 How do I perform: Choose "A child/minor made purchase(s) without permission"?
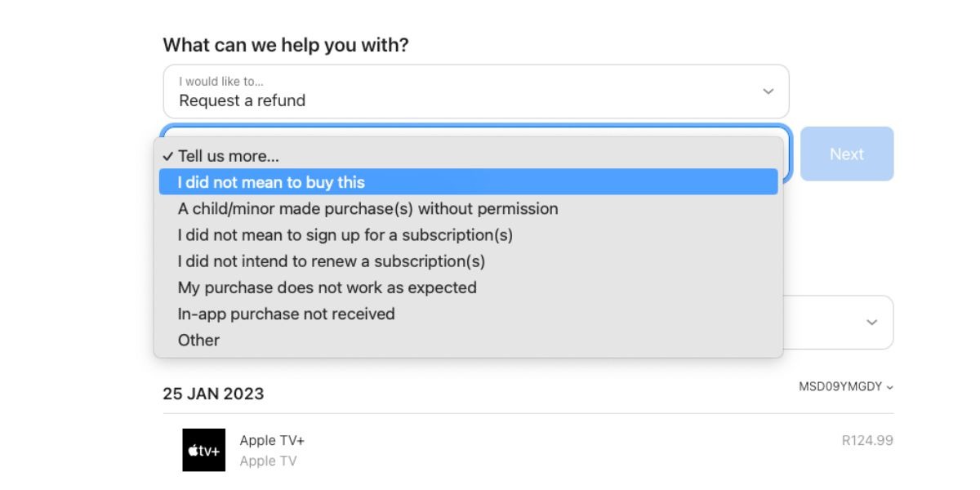[368, 208]
